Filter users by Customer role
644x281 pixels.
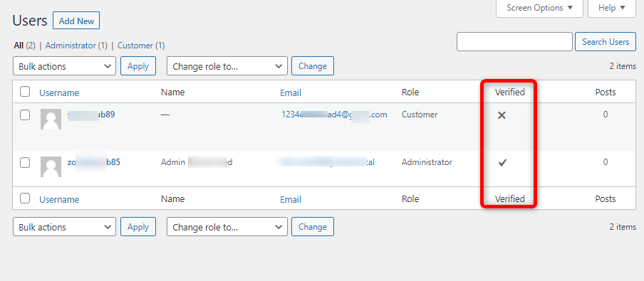click(135, 46)
